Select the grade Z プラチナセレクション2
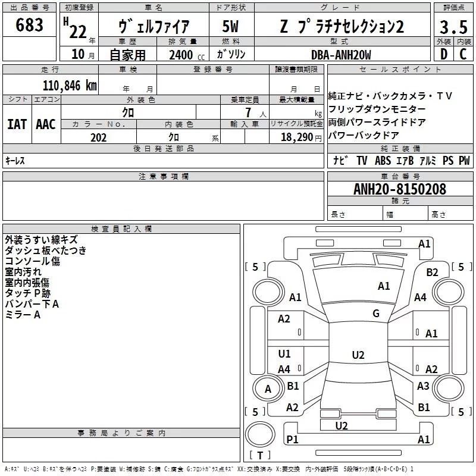Screen dimensions: 476x476 [x=342, y=26]
